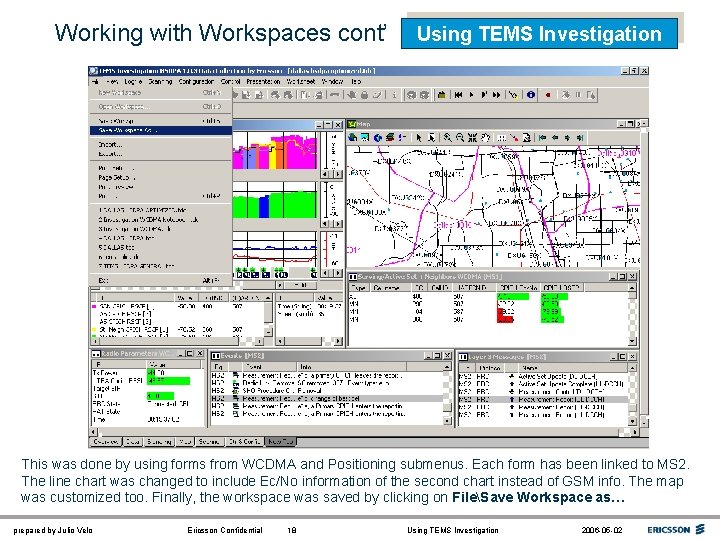Open the Configuration menu
This screenshot has width=720, height=540.
(196, 81)
